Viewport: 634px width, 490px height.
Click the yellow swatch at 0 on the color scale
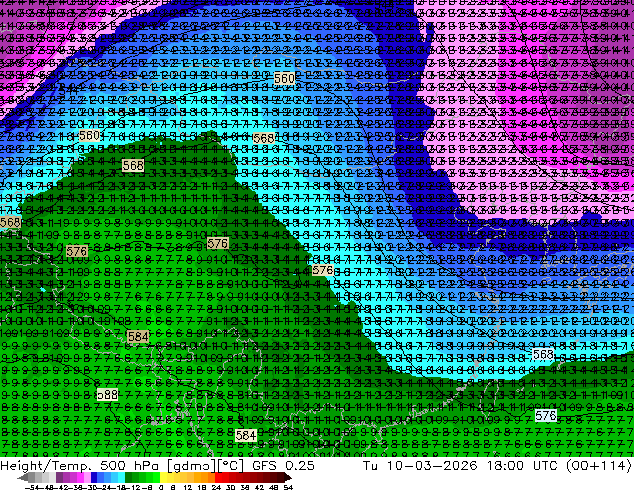(163, 477)
